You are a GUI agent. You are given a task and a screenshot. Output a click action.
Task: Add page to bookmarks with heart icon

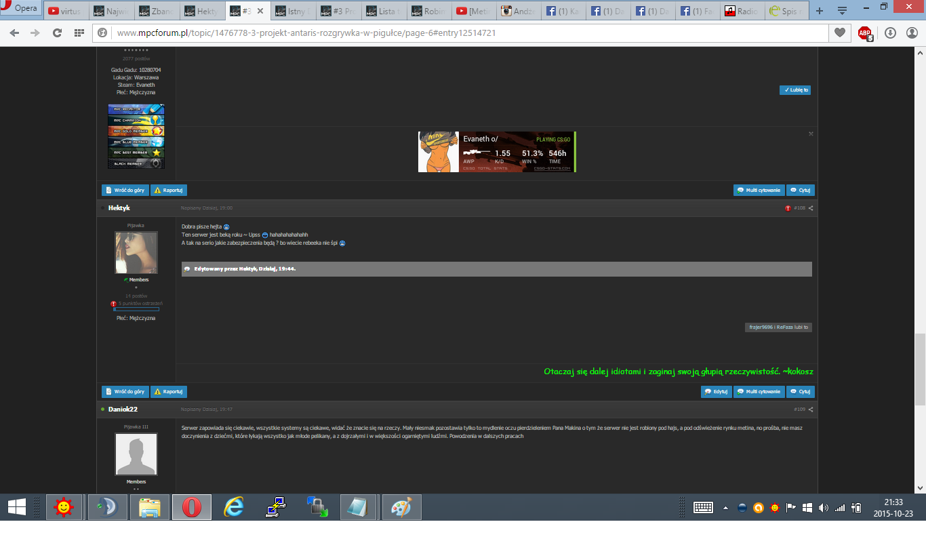pyautogui.click(x=839, y=33)
